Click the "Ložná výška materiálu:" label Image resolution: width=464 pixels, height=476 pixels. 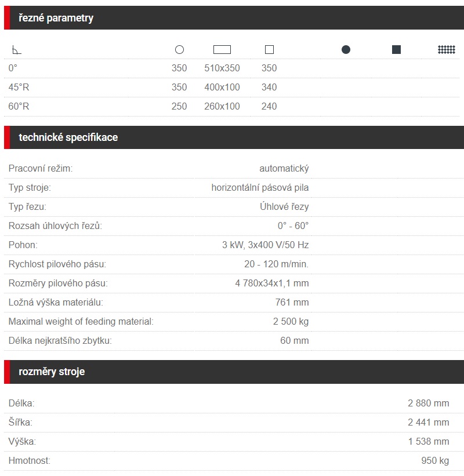[56, 303]
